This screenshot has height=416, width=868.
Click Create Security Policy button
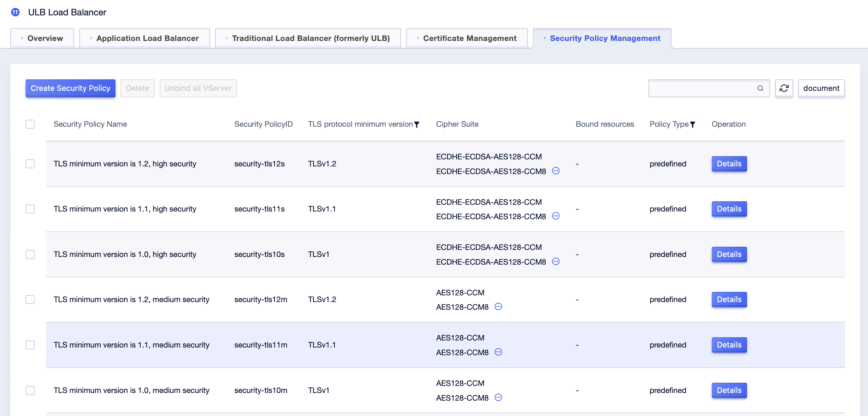click(x=70, y=88)
